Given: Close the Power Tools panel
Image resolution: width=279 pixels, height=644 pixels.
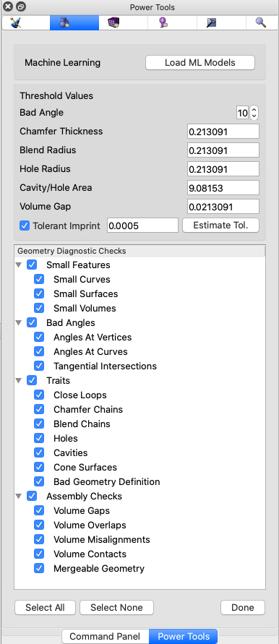Looking at the screenshot, I should click(8, 7).
